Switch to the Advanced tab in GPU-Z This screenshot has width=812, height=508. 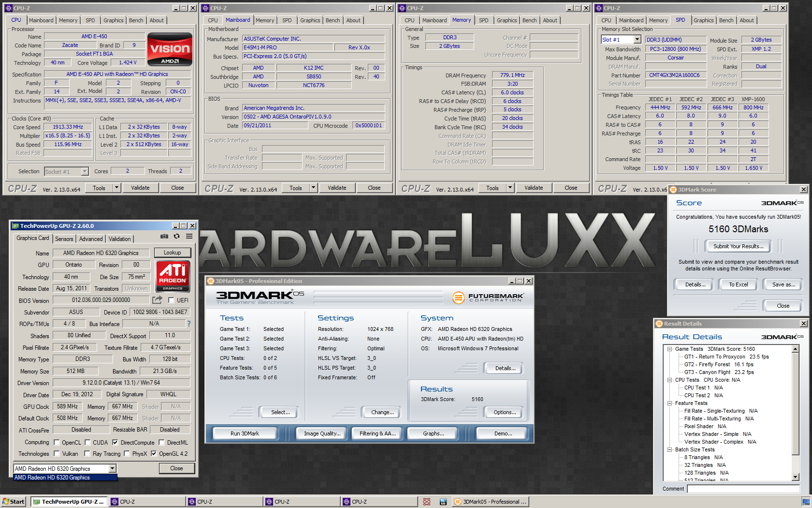pyautogui.click(x=91, y=239)
